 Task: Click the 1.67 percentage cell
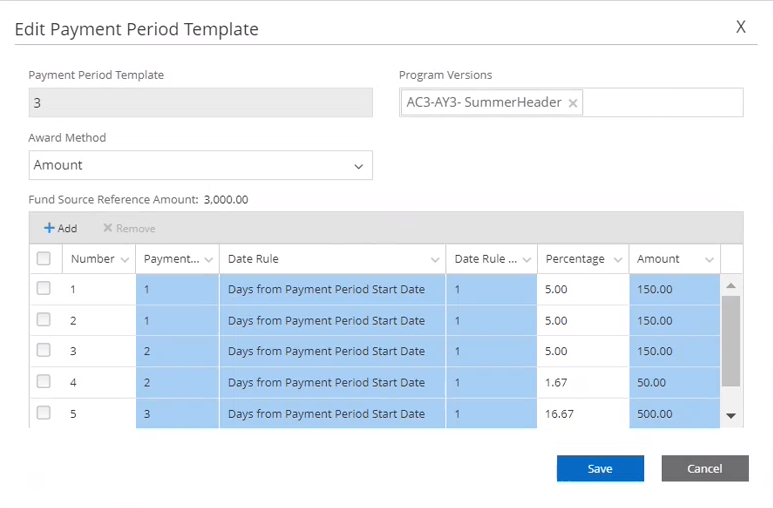tap(583, 382)
